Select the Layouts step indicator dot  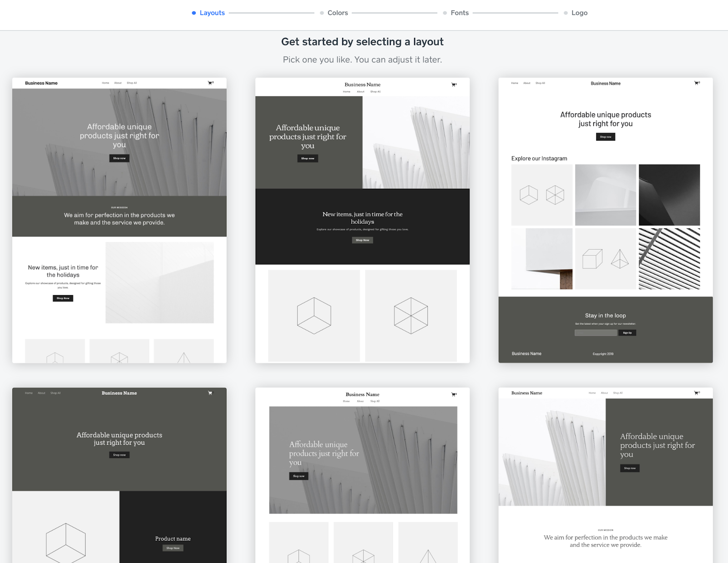193,13
